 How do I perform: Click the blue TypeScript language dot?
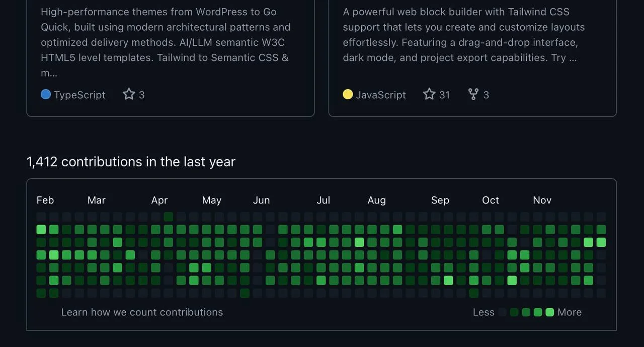pyautogui.click(x=46, y=94)
